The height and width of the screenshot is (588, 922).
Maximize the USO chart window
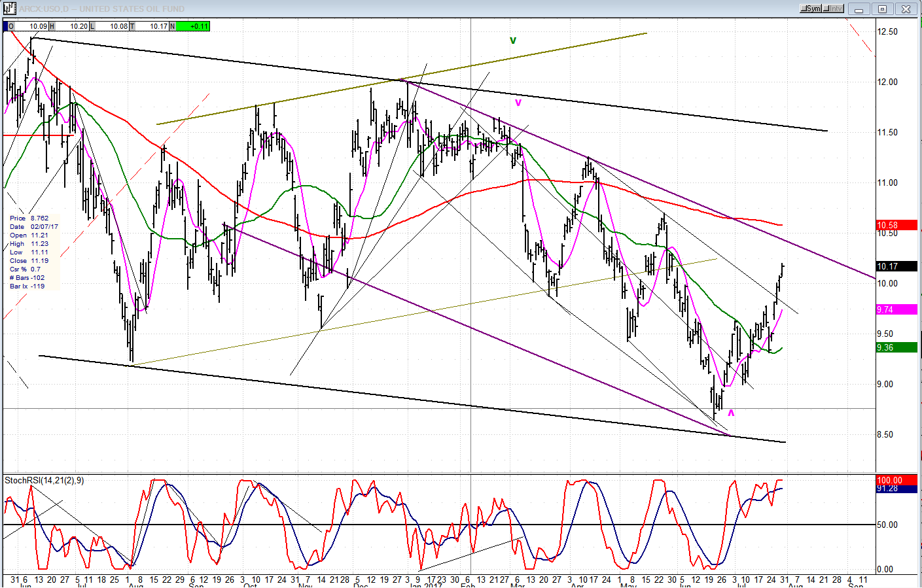click(x=882, y=9)
